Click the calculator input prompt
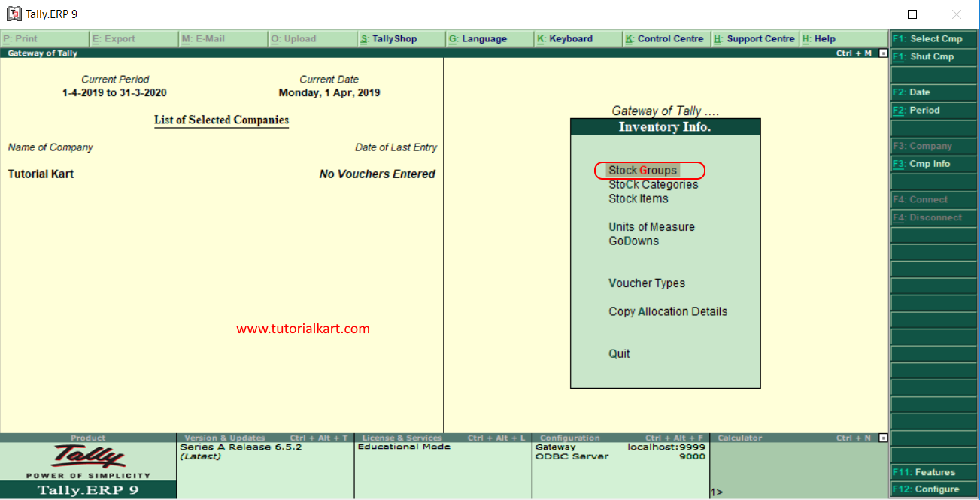 click(717, 492)
